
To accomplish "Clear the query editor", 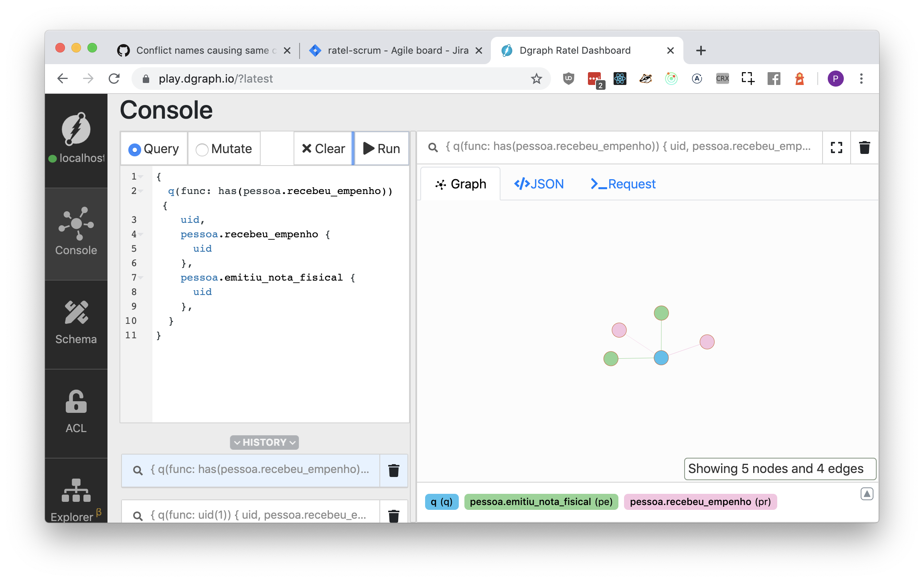I will [x=323, y=149].
